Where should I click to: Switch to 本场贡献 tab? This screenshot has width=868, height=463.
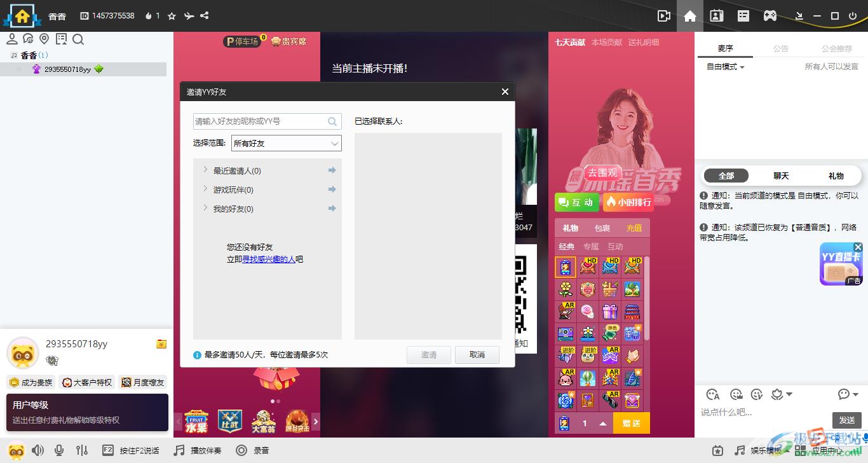pyautogui.click(x=607, y=43)
